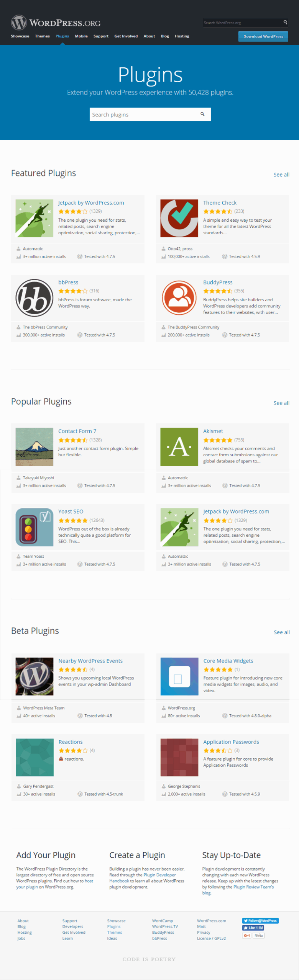Click the Facebook Like button
This screenshot has width=299, height=980.
tap(253, 928)
